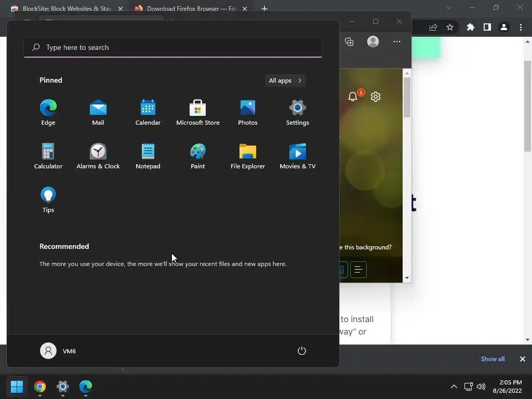This screenshot has height=399, width=532.
Task: Launch Alarms & Clock
Action: [98, 156]
